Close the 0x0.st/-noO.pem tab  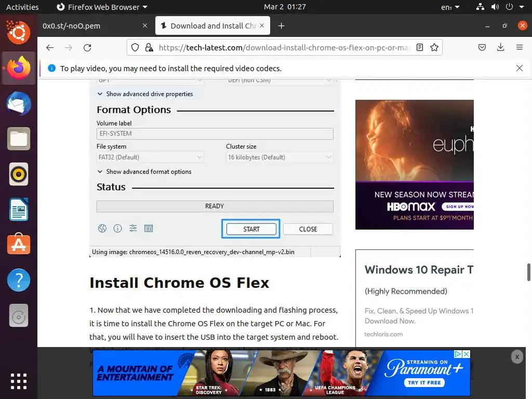coord(145,25)
